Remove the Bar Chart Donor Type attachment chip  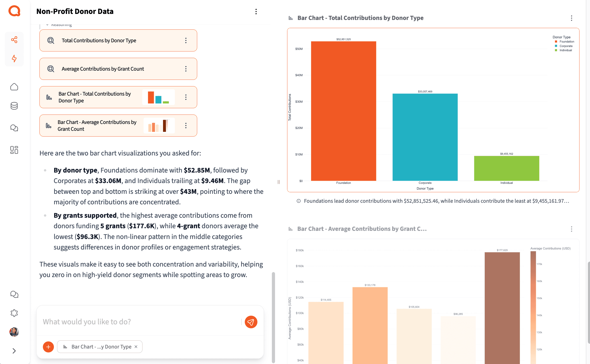pyautogui.click(x=136, y=347)
